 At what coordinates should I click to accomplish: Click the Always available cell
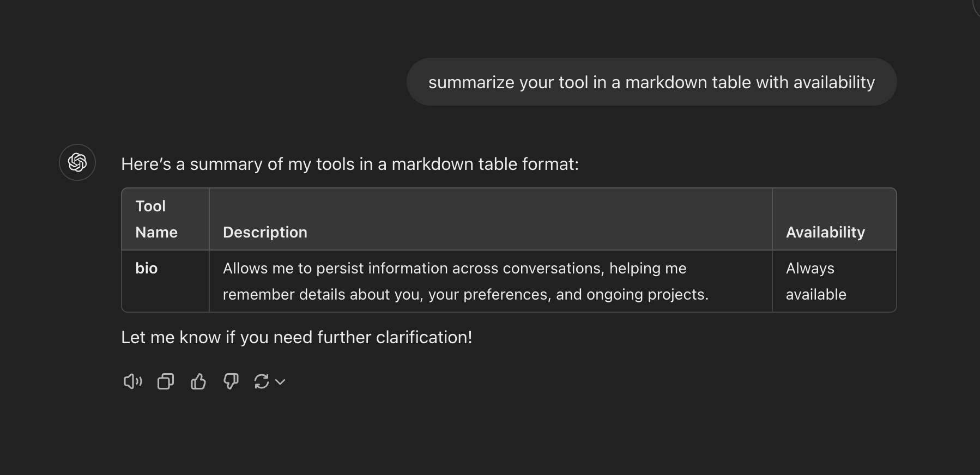[834, 281]
